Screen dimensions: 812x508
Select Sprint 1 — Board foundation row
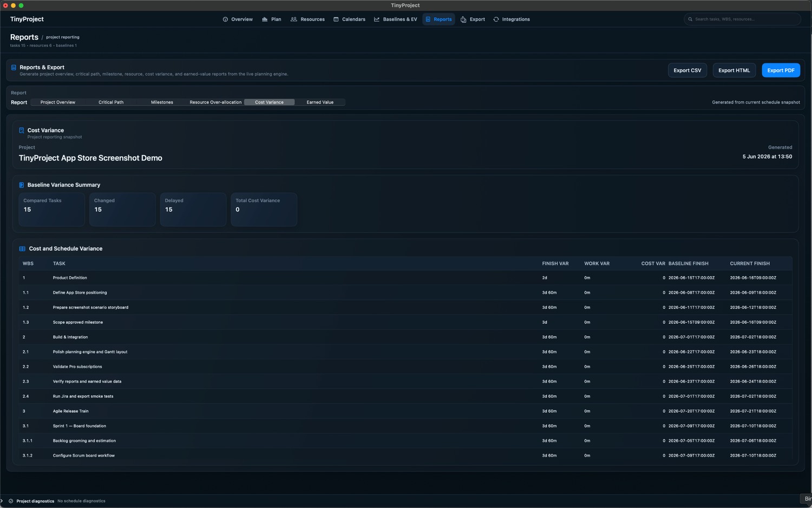point(405,426)
